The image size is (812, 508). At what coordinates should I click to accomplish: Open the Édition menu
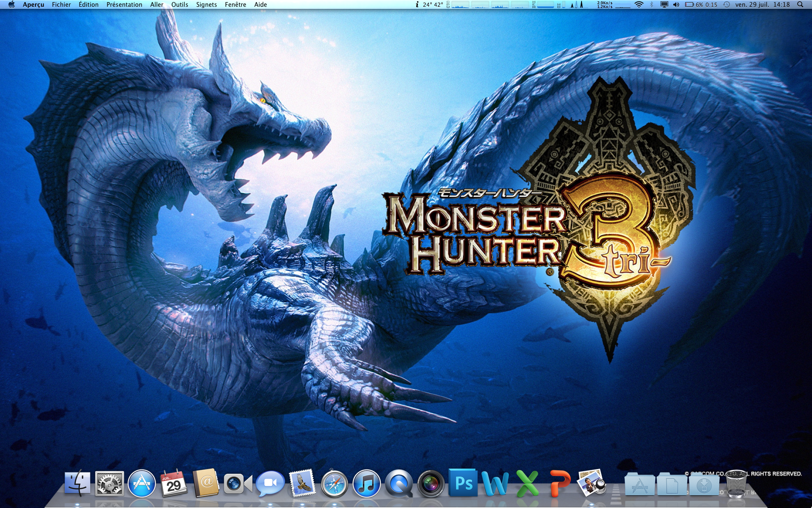88,5
